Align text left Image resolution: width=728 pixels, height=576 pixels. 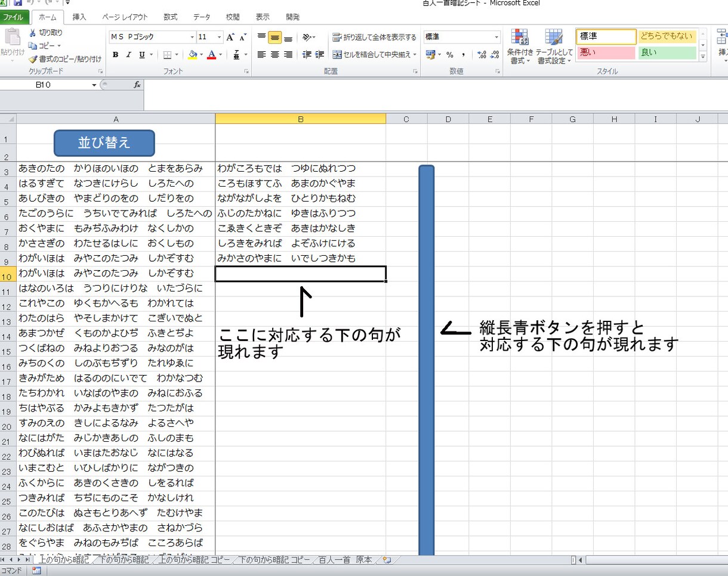coord(261,55)
